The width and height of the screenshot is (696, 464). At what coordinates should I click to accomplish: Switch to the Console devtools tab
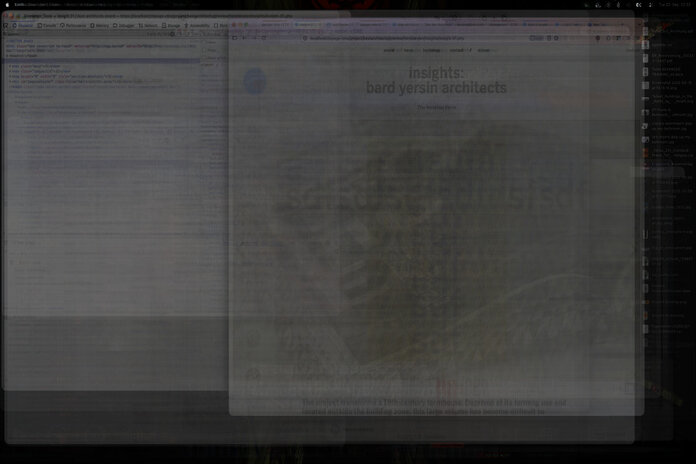(x=47, y=26)
